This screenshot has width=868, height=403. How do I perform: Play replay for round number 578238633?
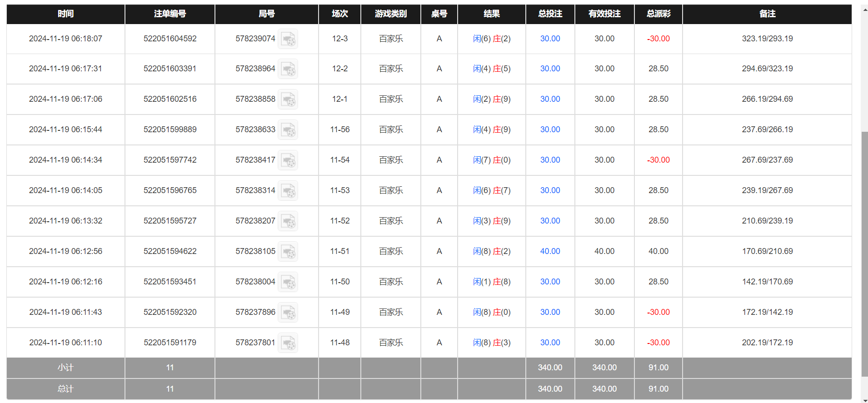click(x=288, y=130)
